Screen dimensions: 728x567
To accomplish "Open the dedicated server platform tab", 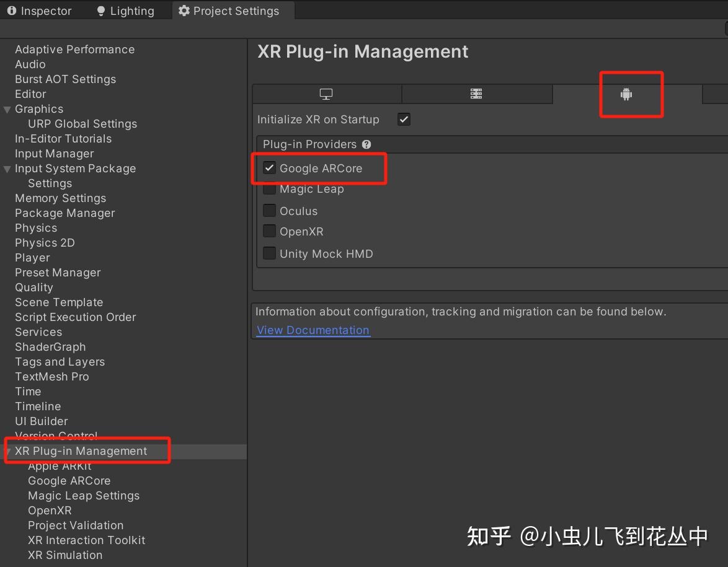I will (477, 93).
